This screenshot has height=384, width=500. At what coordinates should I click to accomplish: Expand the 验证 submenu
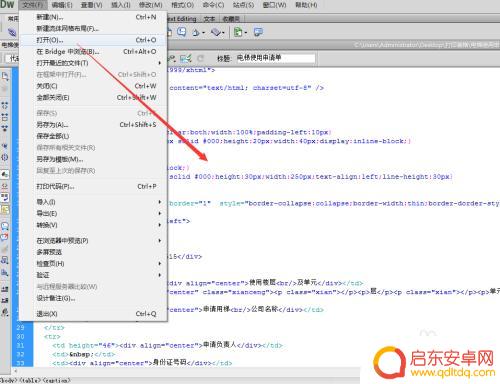point(93,275)
